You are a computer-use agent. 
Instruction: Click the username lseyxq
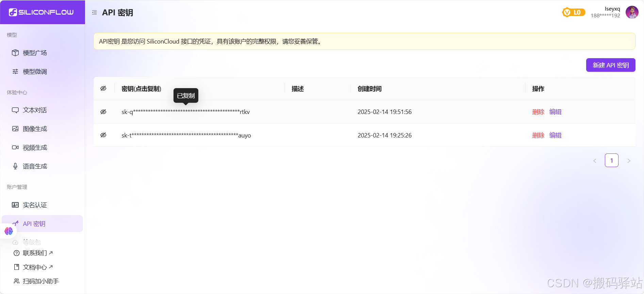(x=612, y=9)
